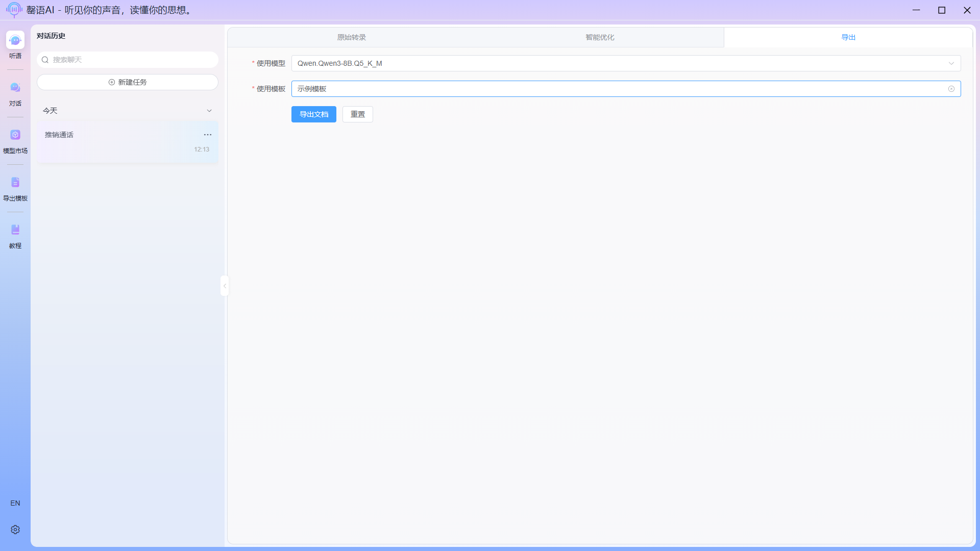Open the 教程 tutorial icon

tap(15, 230)
